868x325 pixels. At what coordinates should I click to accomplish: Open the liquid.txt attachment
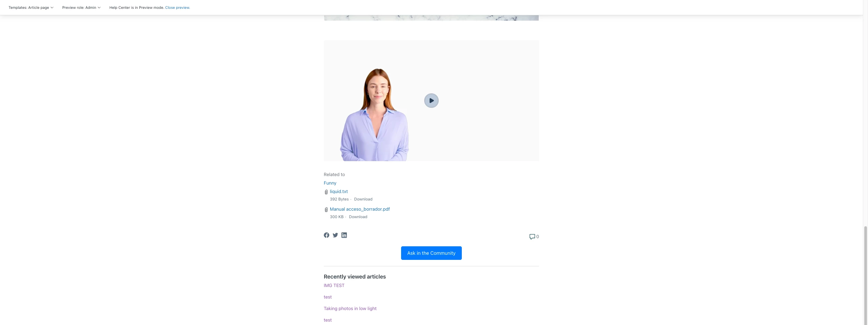[339, 191]
